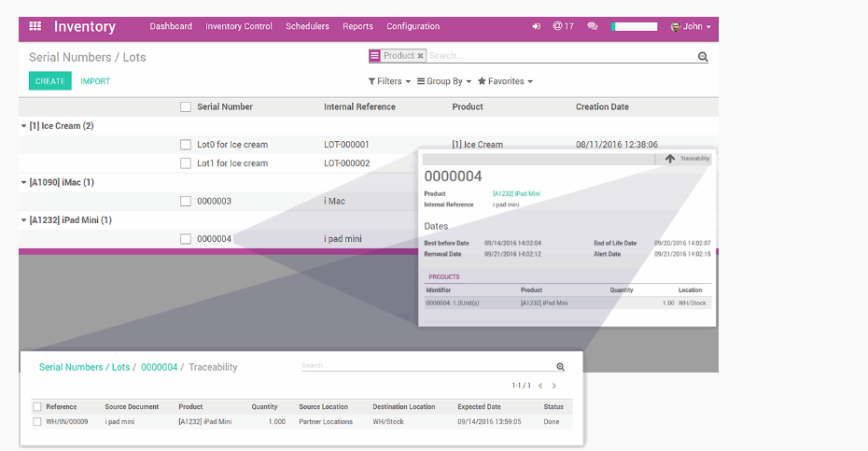Sort by the Internal Reference column header
The width and height of the screenshot is (868, 451).
pos(360,107)
